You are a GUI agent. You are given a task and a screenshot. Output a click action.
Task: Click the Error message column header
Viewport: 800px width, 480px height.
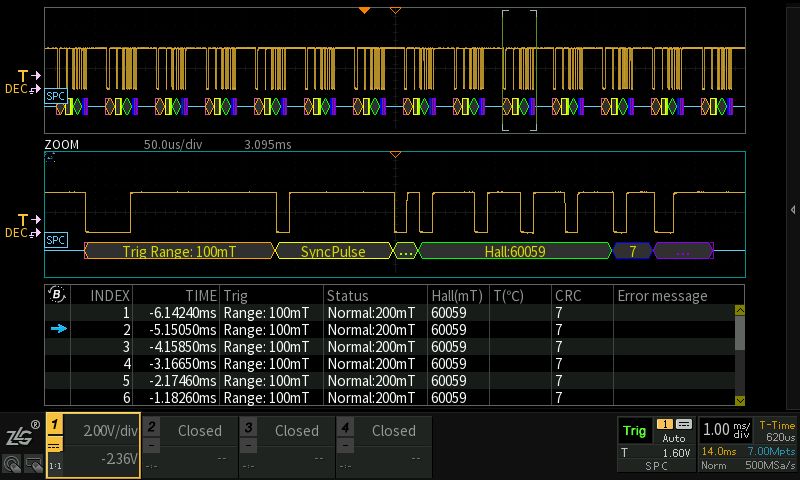[x=662, y=296]
